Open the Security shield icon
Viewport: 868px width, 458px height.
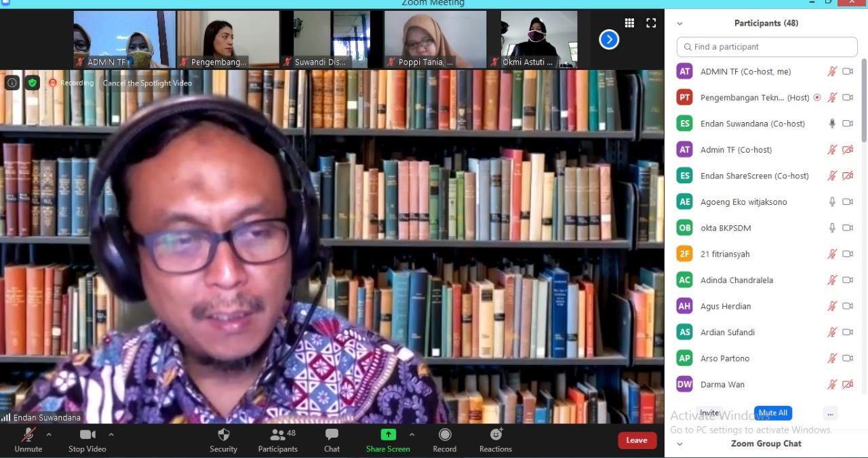point(223,434)
